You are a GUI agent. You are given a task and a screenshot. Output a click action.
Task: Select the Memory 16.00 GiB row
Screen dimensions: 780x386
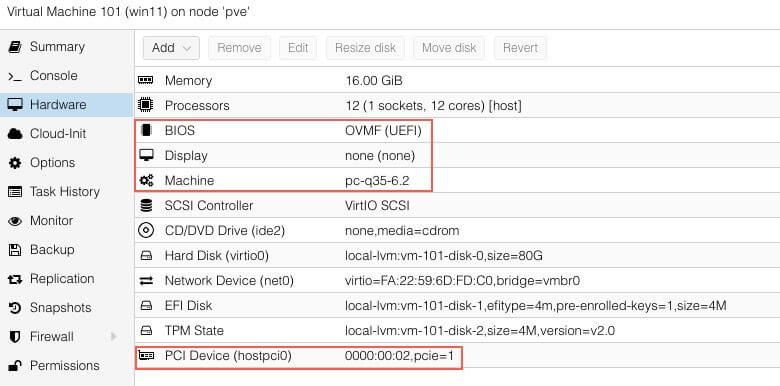457,81
